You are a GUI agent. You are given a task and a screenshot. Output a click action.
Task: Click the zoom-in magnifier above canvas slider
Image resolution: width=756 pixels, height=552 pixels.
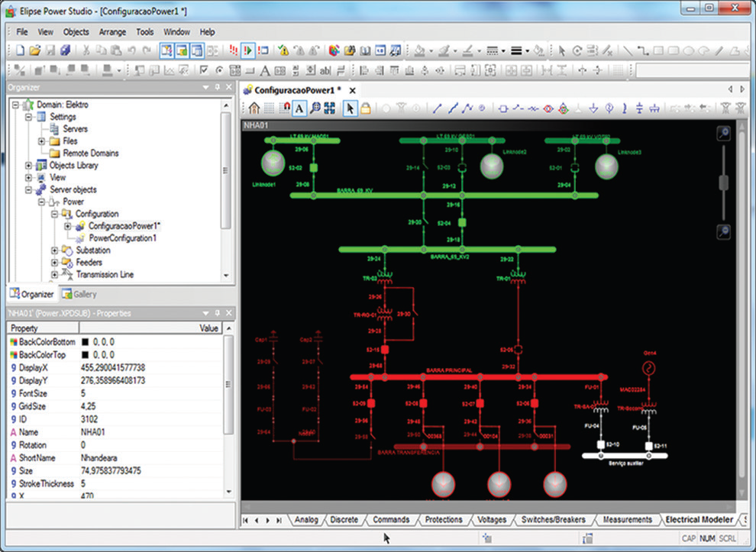[x=724, y=133]
